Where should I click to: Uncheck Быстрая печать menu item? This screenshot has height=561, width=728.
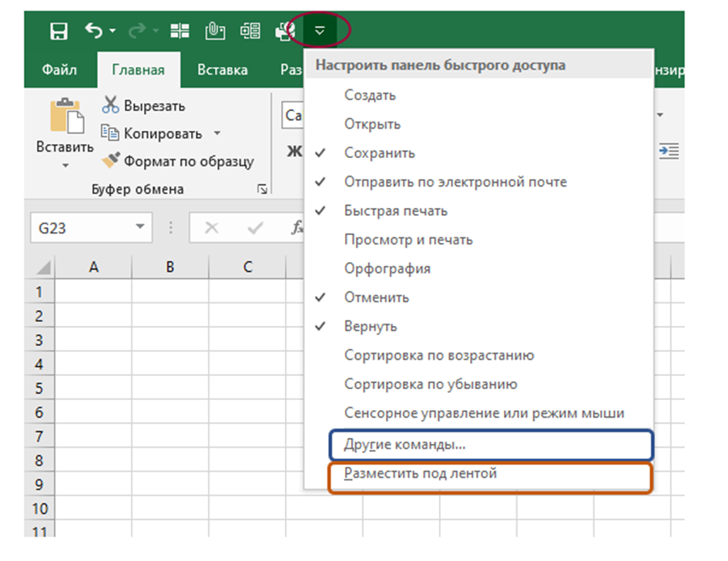point(479,210)
